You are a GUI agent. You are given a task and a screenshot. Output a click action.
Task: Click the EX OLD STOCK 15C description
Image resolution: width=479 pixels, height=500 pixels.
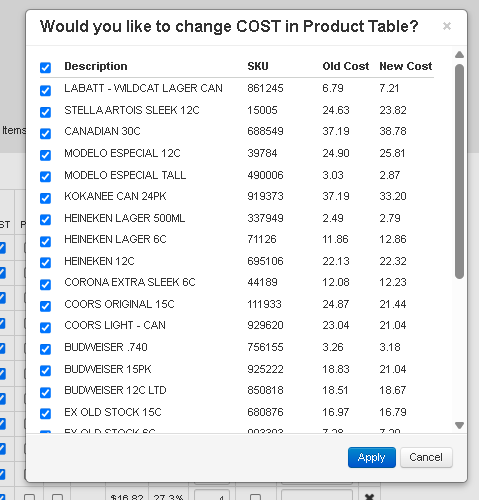113,412
